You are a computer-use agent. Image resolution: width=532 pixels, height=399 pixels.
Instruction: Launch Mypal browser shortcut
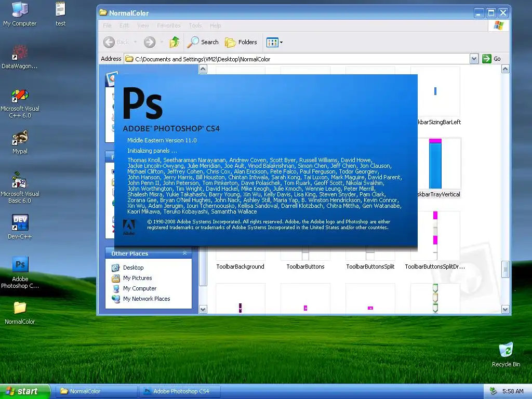(x=20, y=142)
